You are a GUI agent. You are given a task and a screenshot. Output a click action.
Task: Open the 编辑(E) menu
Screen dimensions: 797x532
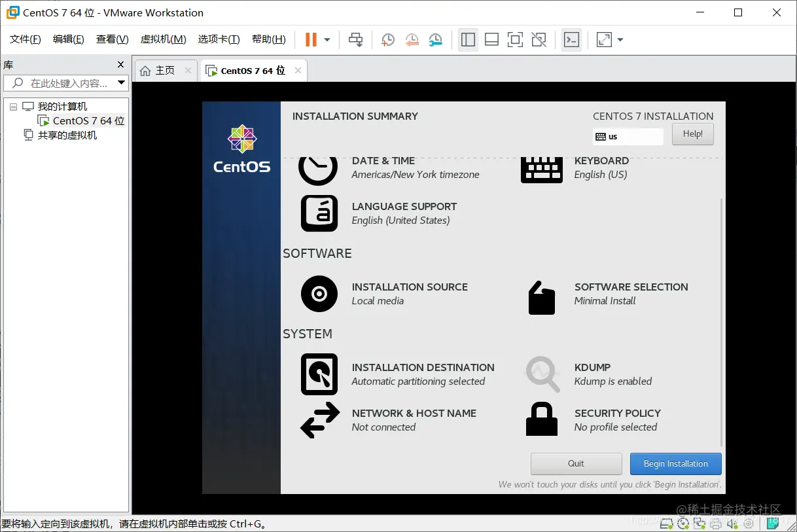click(x=69, y=39)
